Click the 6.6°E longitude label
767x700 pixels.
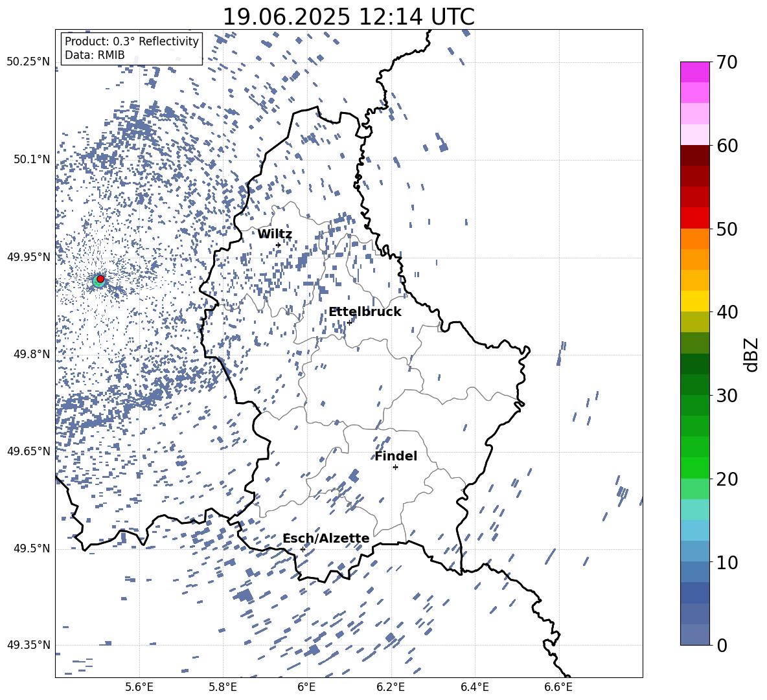pos(558,687)
